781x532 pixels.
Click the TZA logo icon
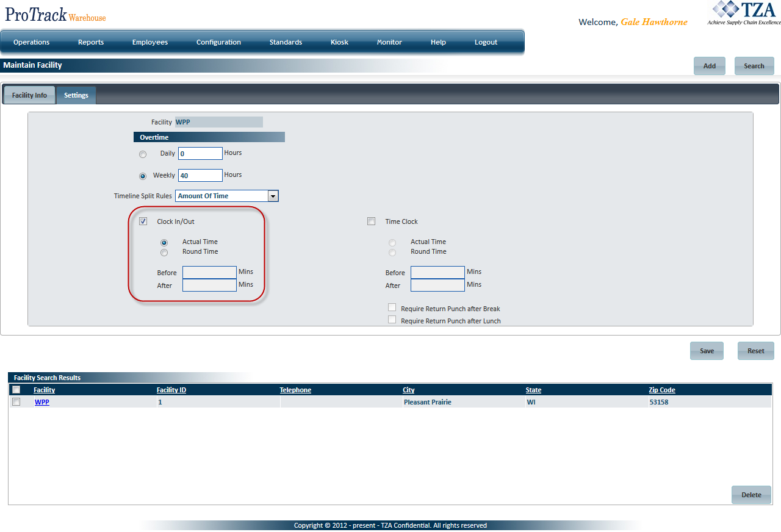point(743,13)
